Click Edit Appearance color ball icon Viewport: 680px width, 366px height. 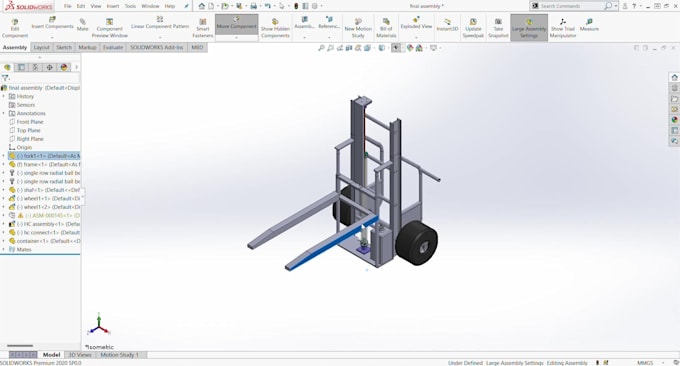pos(410,48)
